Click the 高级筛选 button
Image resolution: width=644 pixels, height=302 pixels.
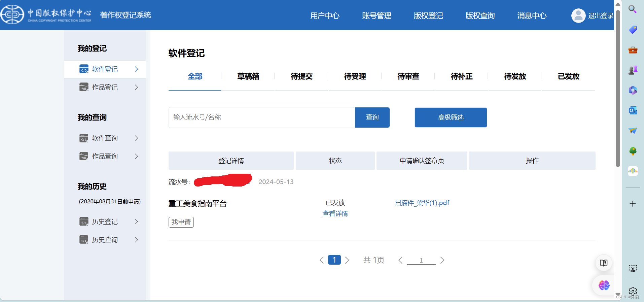(x=451, y=118)
